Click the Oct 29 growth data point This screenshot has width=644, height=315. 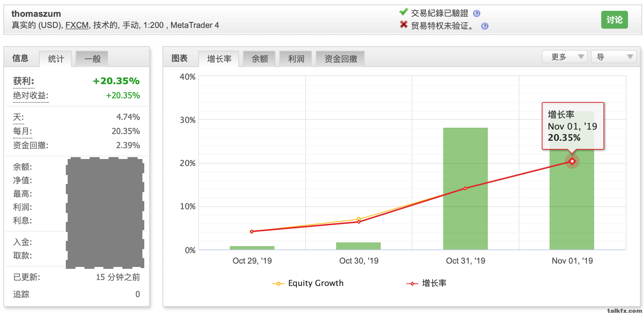252,232
